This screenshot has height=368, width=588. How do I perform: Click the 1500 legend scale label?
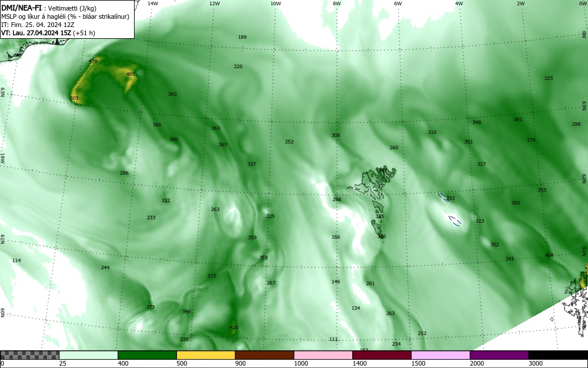coord(418,363)
